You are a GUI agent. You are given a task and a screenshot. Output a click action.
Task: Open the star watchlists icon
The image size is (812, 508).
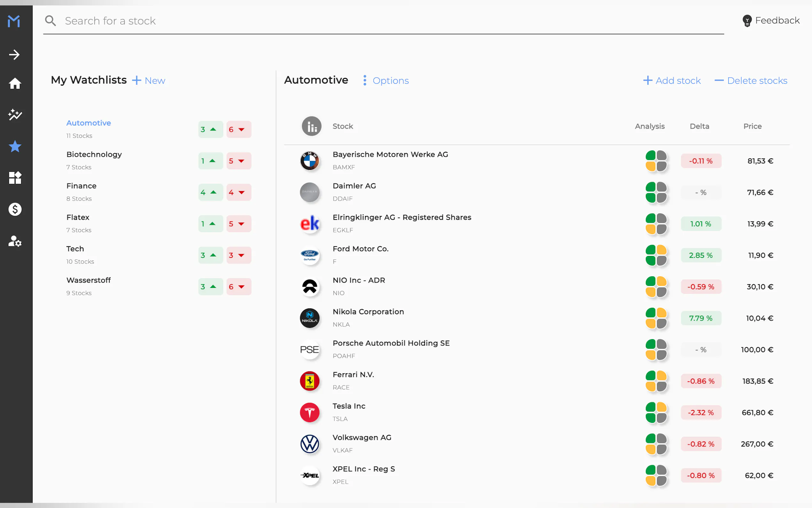click(15, 146)
